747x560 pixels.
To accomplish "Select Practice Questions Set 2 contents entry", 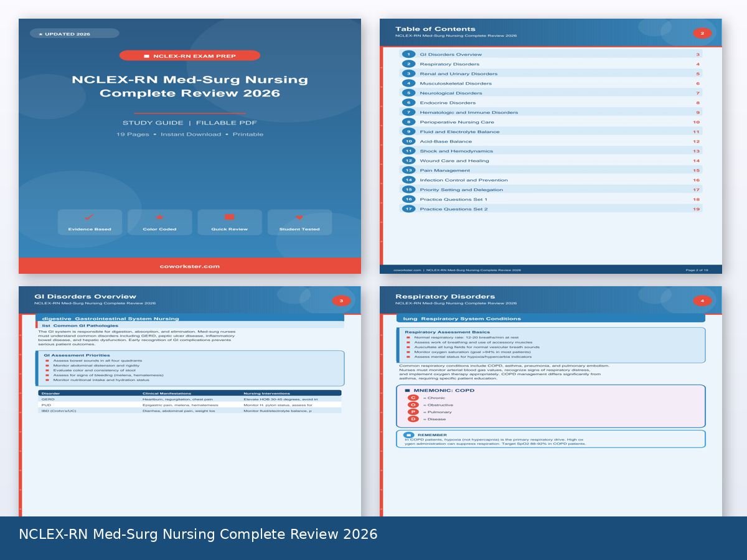I will tap(454, 209).
